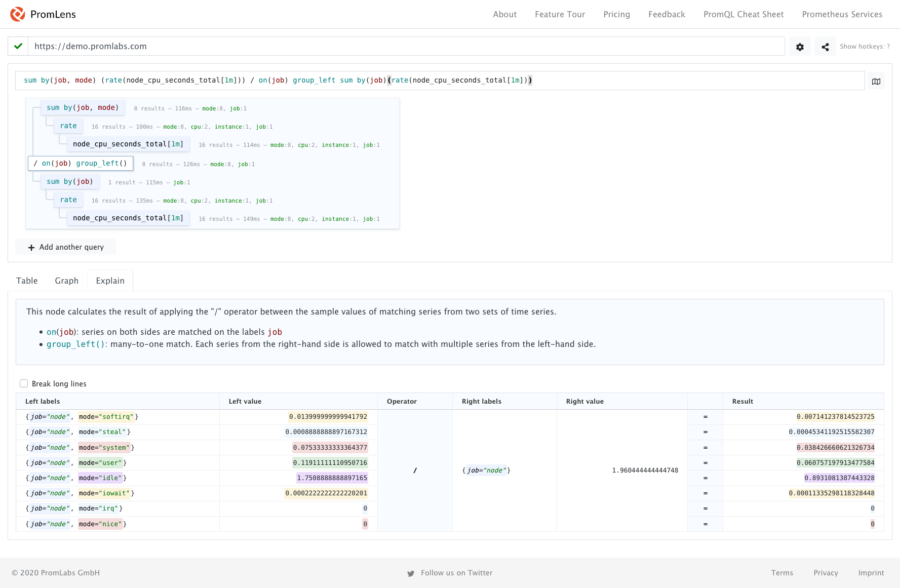The height and width of the screenshot is (588, 900).
Task: Switch to the Table tab
Action: pyautogui.click(x=27, y=281)
